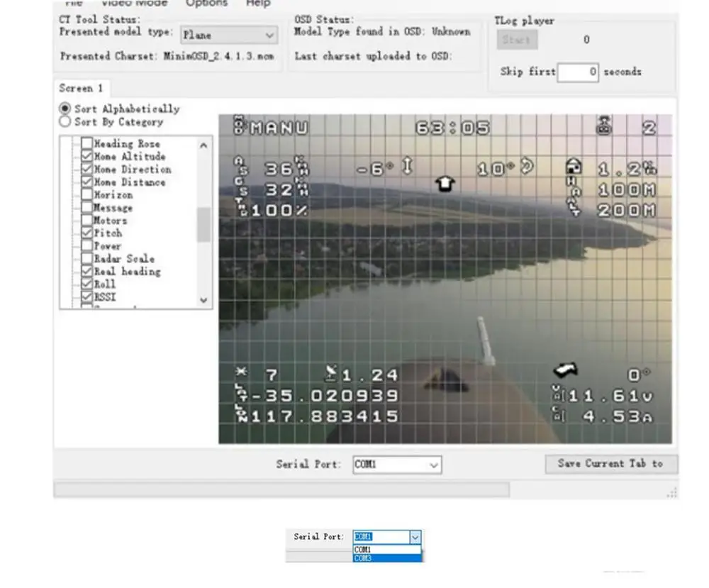The height and width of the screenshot is (588, 709).
Task: Open the Help menu
Action: (x=258, y=3)
